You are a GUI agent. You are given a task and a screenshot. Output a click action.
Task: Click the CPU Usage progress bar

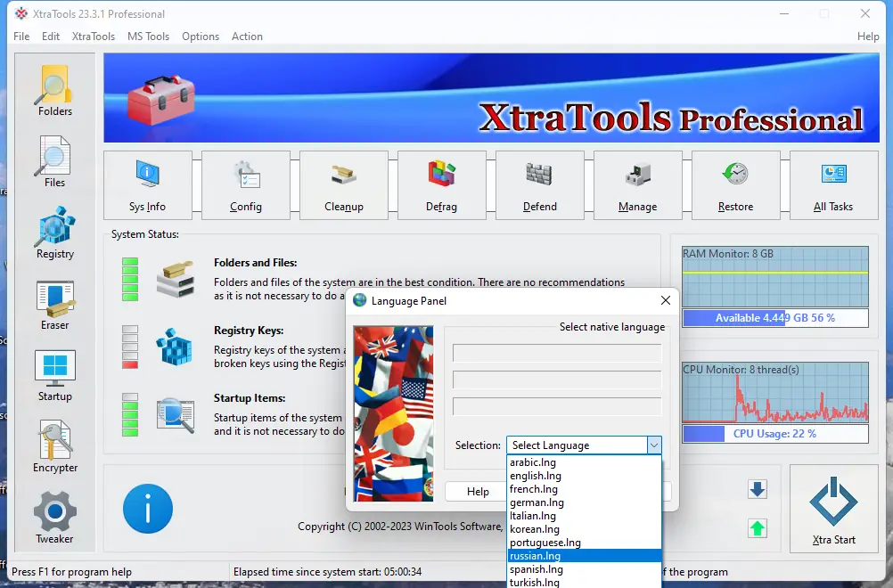click(x=774, y=434)
